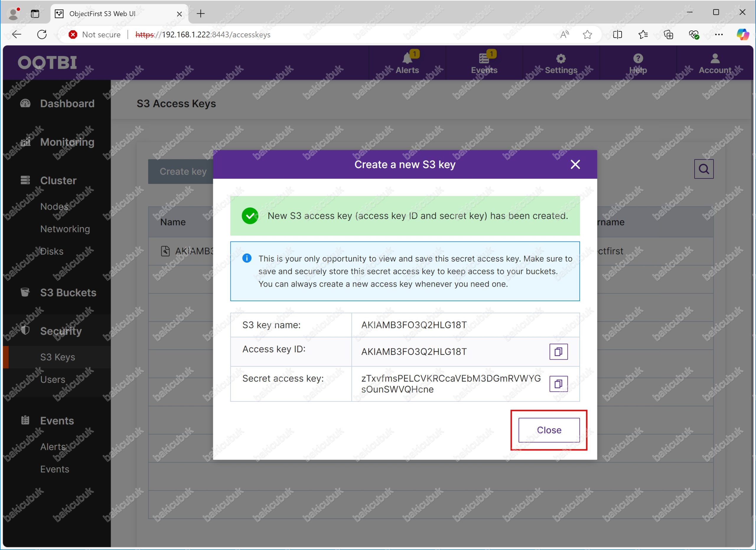756x550 pixels.
Task: Copy the Secret access key to clipboard
Action: [x=558, y=384]
